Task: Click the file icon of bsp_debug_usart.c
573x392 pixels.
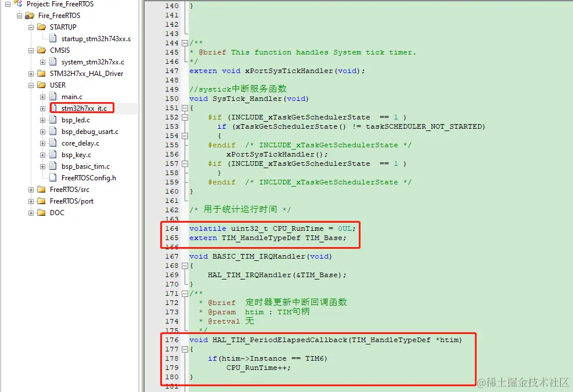Action: (53, 132)
